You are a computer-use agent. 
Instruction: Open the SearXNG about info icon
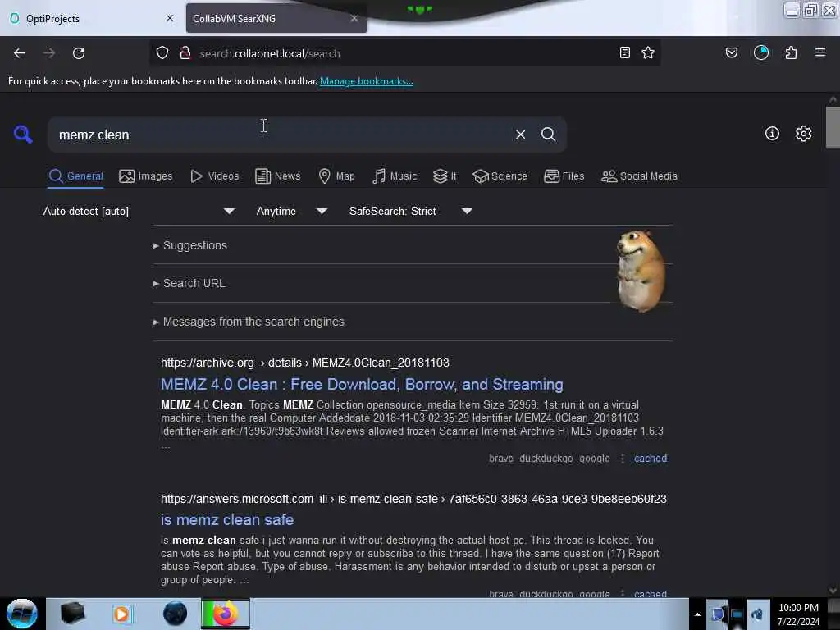tap(772, 134)
